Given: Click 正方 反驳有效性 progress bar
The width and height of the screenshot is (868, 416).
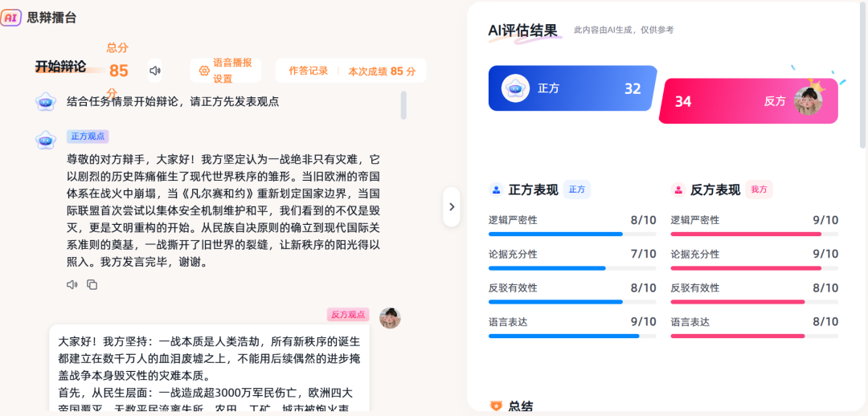Looking at the screenshot, I should (572, 302).
